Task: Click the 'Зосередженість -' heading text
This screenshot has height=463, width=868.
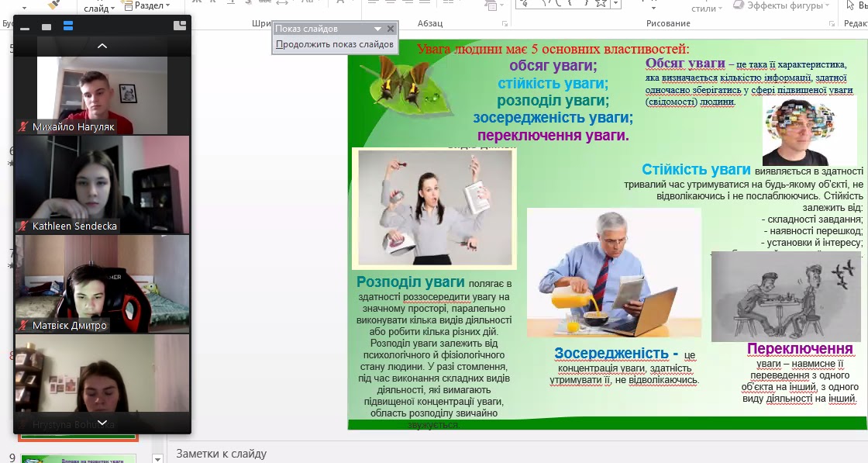Action: point(616,353)
